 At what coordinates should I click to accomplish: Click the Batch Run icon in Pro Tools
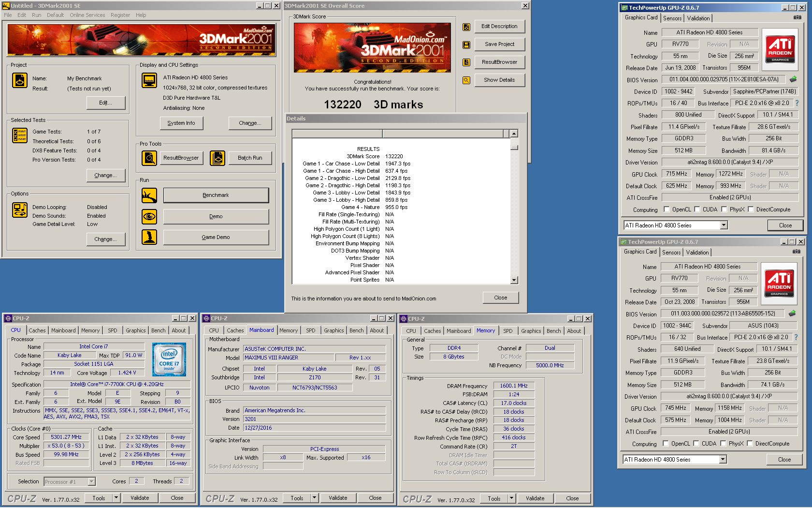pos(217,158)
